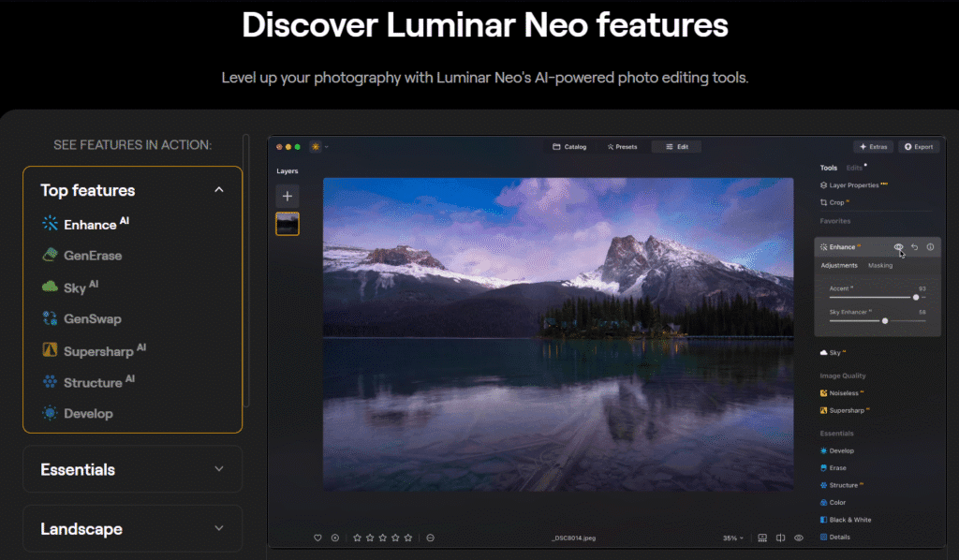Image resolution: width=959 pixels, height=560 pixels.
Task: Click the _DSC8014.jpeg file name
Action: [x=574, y=538]
